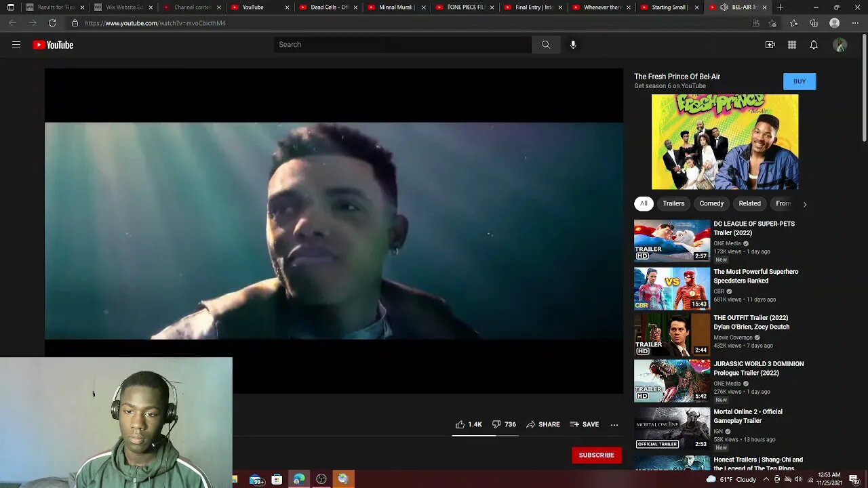Show hidden system tray icons
The height and width of the screenshot is (488, 868).
[x=766, y=480]
